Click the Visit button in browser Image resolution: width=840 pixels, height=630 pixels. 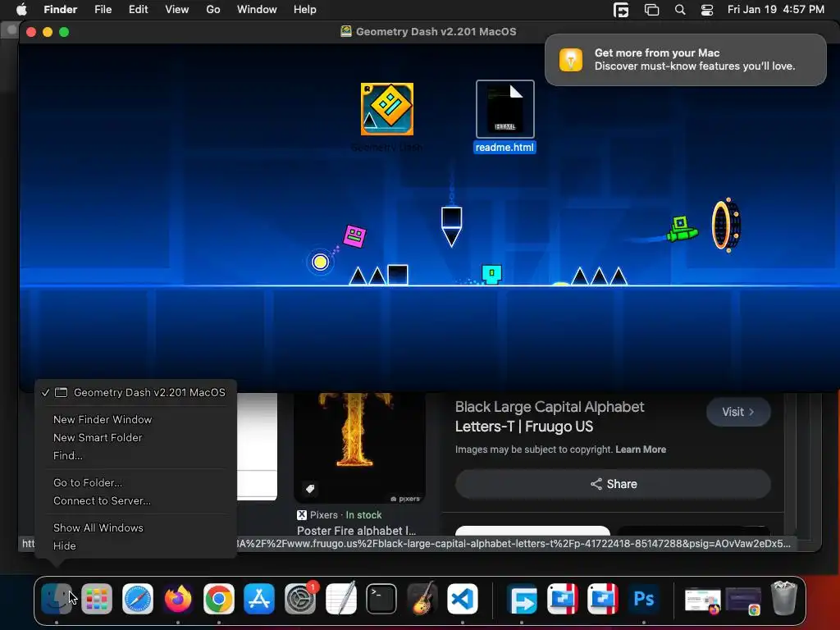pyautogui.click(x=738, y=412)
